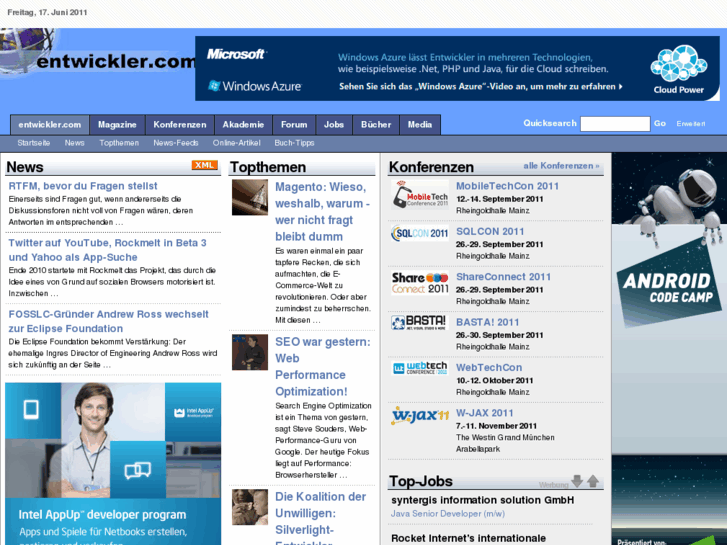Select the entwickler.com main tab

pyautogui.click(x=50, y=125)
